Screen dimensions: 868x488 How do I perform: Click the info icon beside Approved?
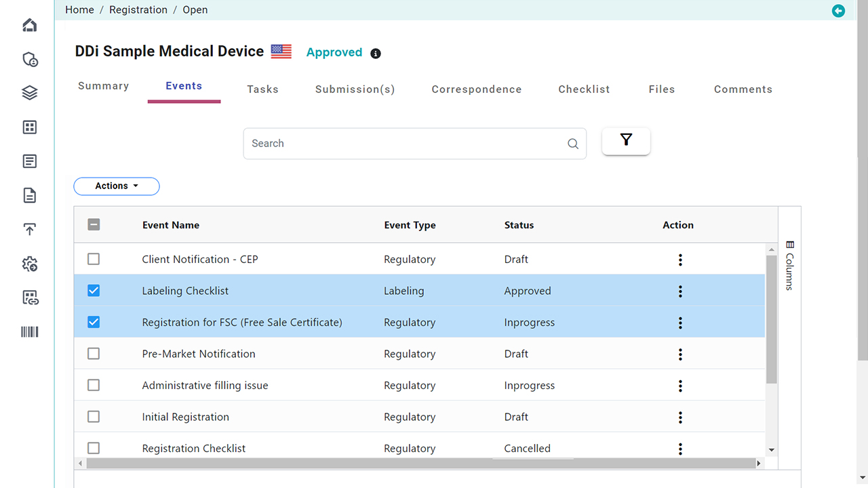[376, 54]
